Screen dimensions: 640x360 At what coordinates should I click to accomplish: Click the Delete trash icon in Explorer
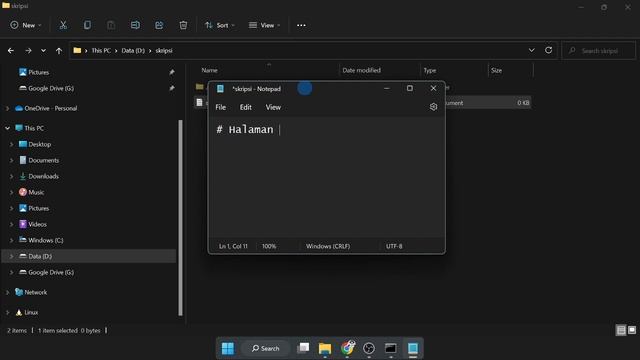(x=183, y=25)
